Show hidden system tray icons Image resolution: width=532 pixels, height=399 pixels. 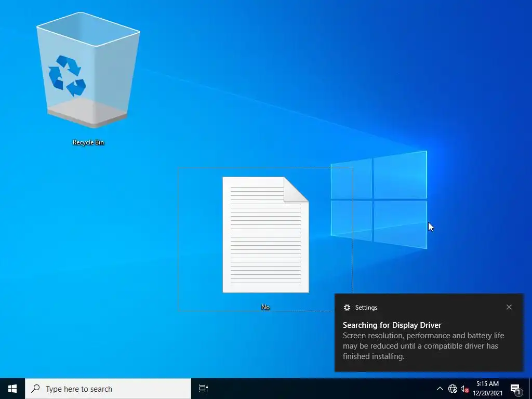point(440,389)
